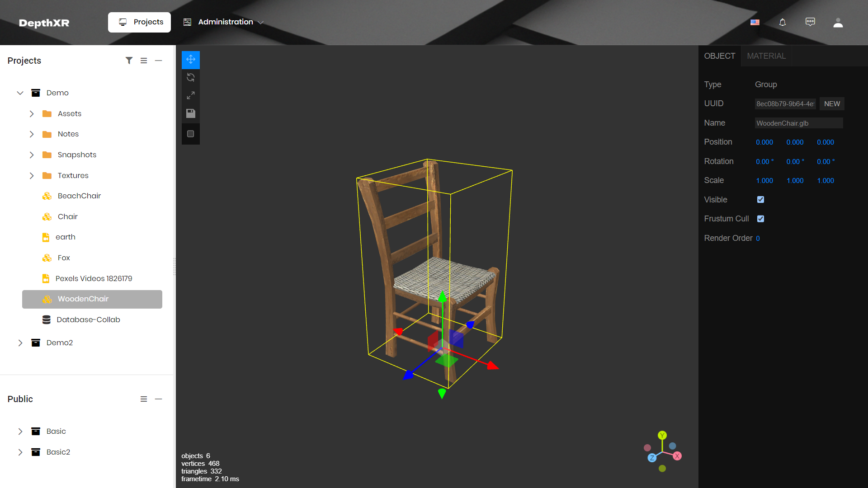Click the Name input field
Viewport: 868px width, 488px height.
[x=798, y=123]
